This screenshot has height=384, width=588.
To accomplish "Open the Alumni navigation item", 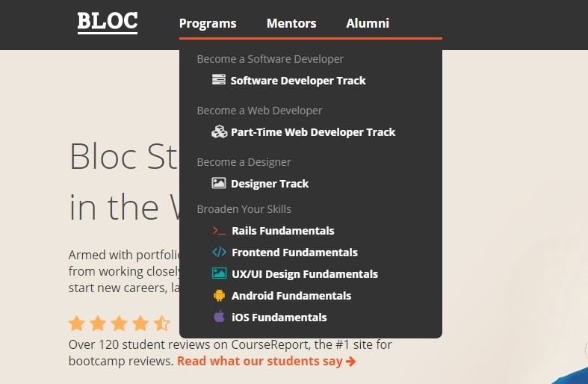I will coord(368,23).
